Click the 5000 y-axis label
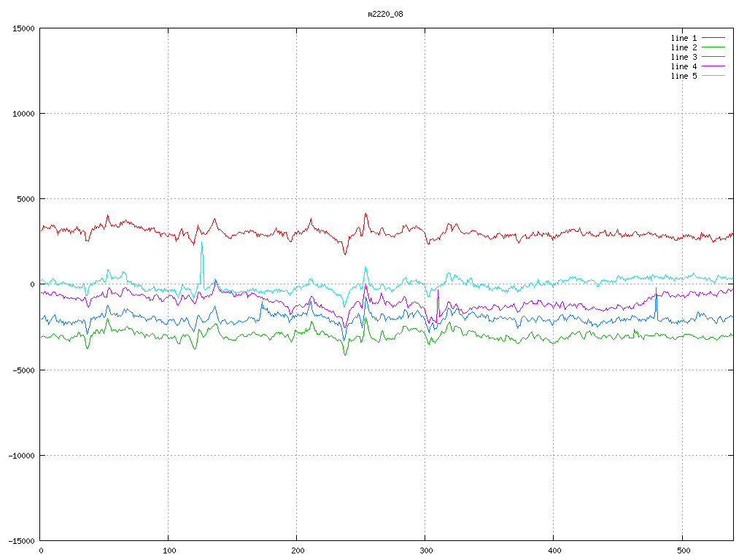This screenshot has height=560, width=747. [26, 199]
